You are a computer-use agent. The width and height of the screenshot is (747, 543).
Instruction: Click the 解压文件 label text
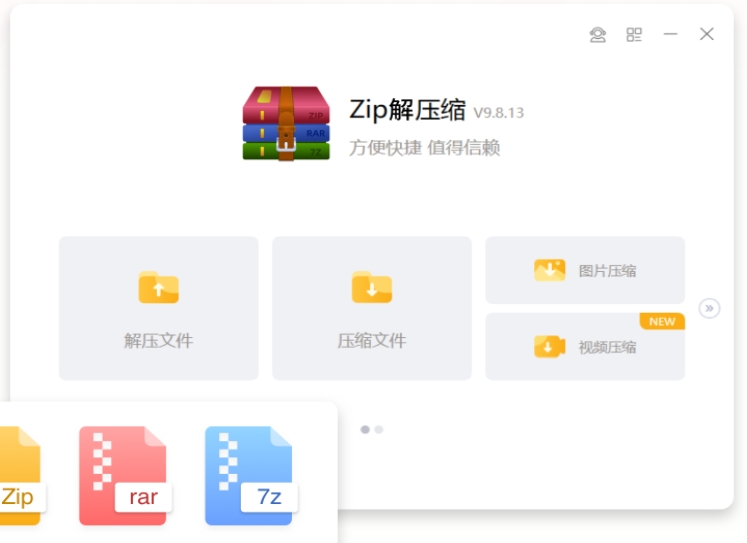pyautogui.click(x=159, y=341)
